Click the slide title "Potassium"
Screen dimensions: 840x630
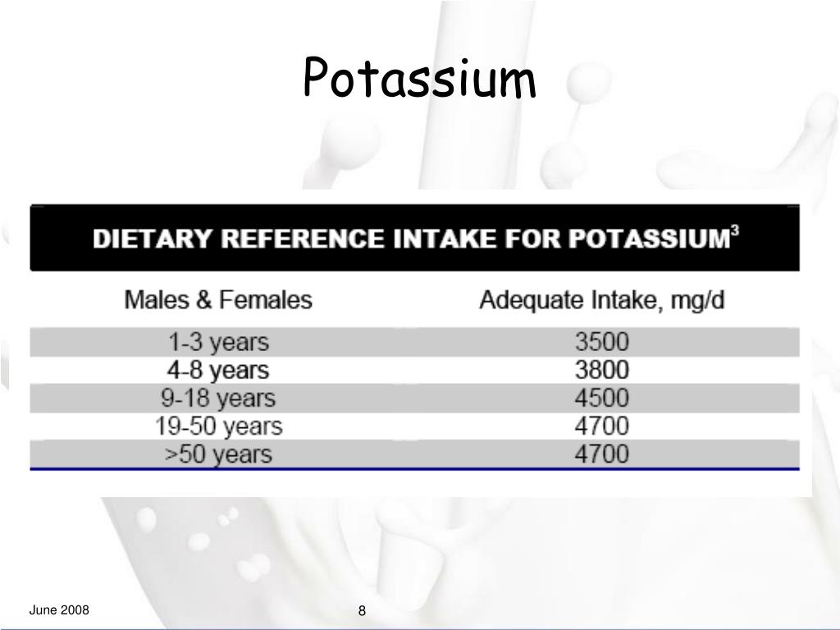(419, 78)
